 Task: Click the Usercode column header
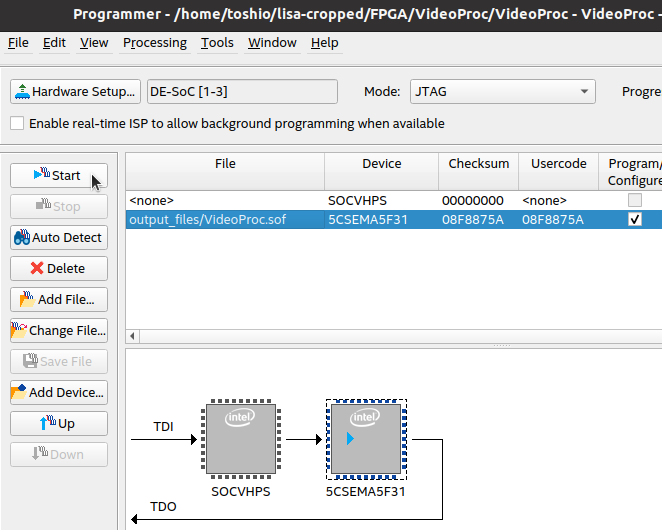pyautogui.click(x=559, y=172)
